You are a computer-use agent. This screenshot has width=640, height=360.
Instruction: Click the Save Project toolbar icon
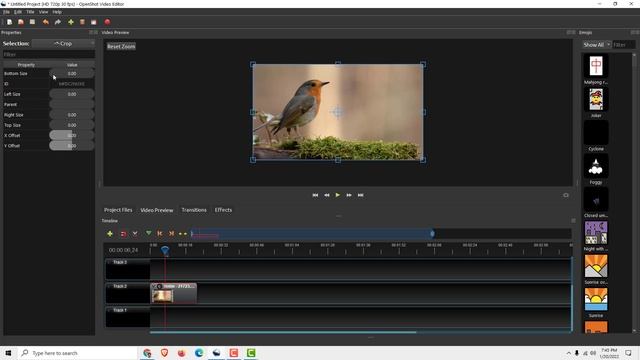tap(32, 22)
